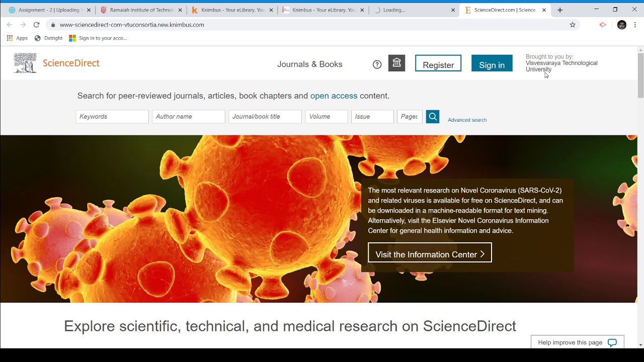Click the address bar URL
Image resolution: width=644 pixels, height=362 pixels.
[132, 25]
